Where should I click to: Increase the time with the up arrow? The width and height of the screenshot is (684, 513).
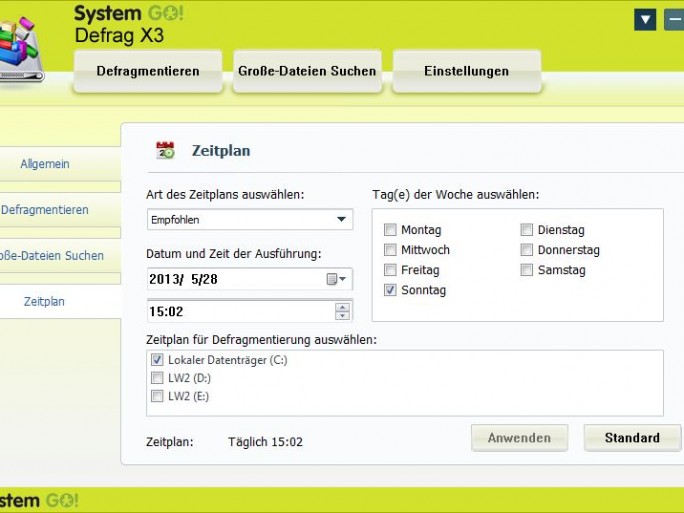[342, 307]
